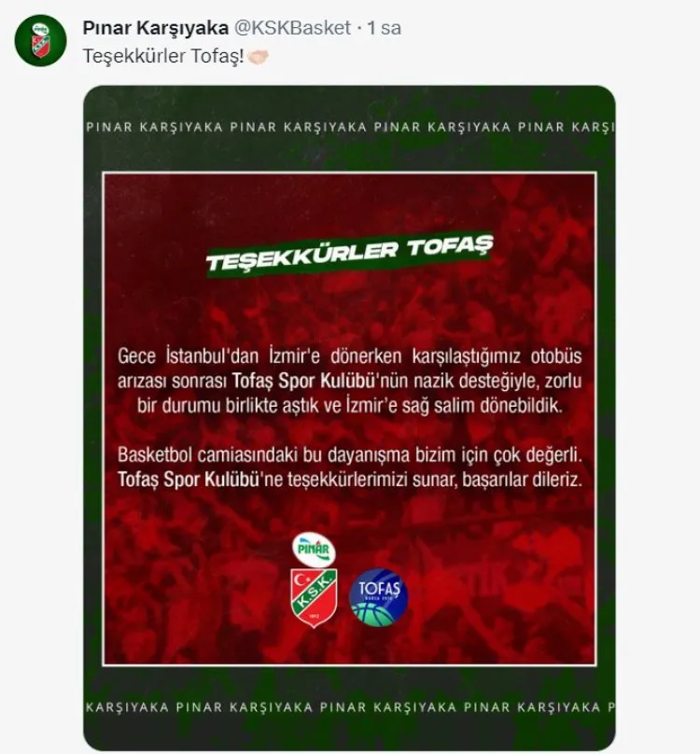700x754 pixels.
Task: Open the Pınar Karşıyaka profile avatar
Action: point(40,40)
